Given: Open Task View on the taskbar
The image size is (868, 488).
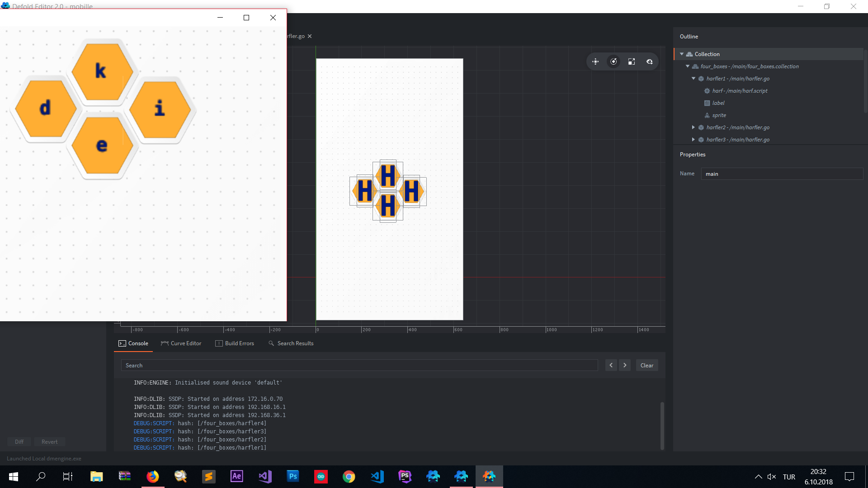Looking at the screenshot, I should [68, 477].
